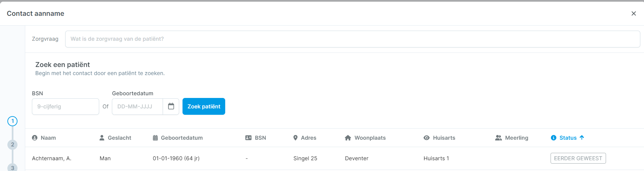
Task: Go to step 2 in wizard
Action: click(12, 145)
